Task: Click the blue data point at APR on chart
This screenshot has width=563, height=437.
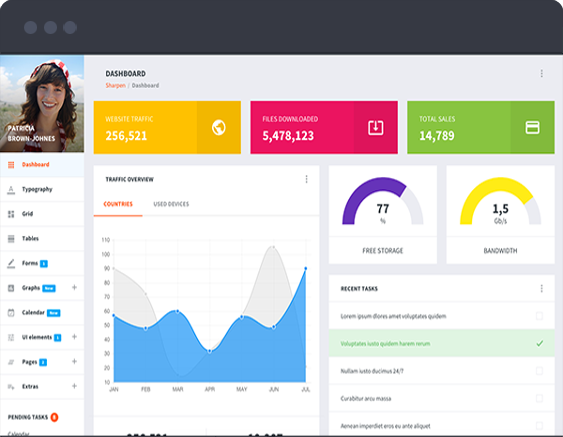Action: pyautogui.click(x=210, y=351)
